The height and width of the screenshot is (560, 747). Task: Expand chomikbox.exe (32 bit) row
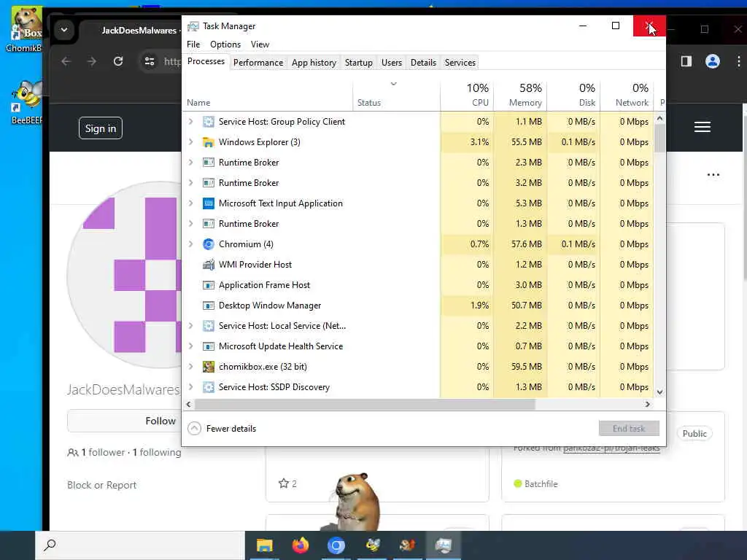[x=190, y=367]
